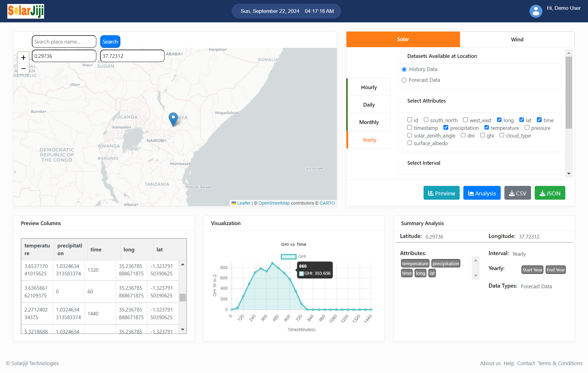
Task: Select Forecast Data radio option
Action: click(404, 80)
